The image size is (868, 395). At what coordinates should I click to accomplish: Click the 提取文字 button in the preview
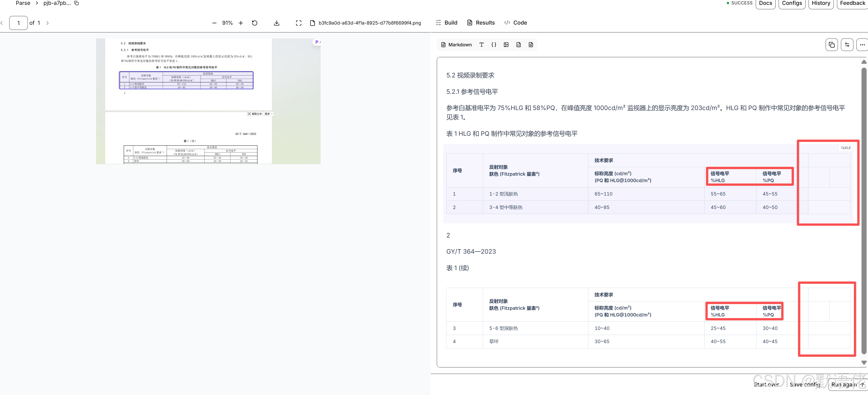point(255,114)
